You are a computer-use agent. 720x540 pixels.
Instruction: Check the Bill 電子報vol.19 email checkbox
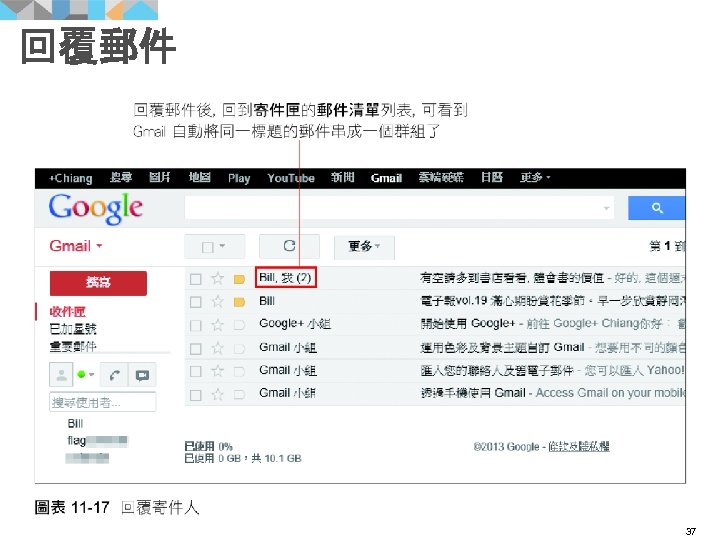(196, 302)
